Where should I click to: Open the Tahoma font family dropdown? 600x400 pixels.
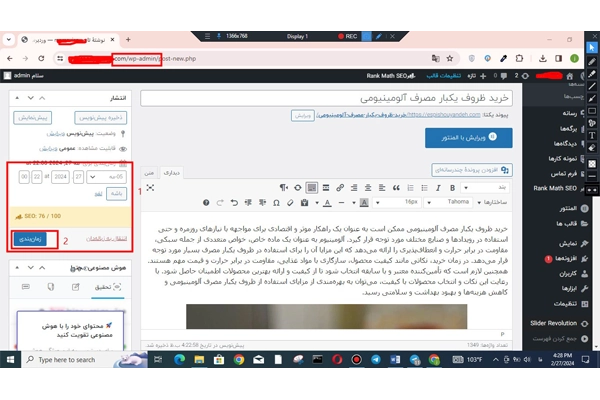coord(447,202)
